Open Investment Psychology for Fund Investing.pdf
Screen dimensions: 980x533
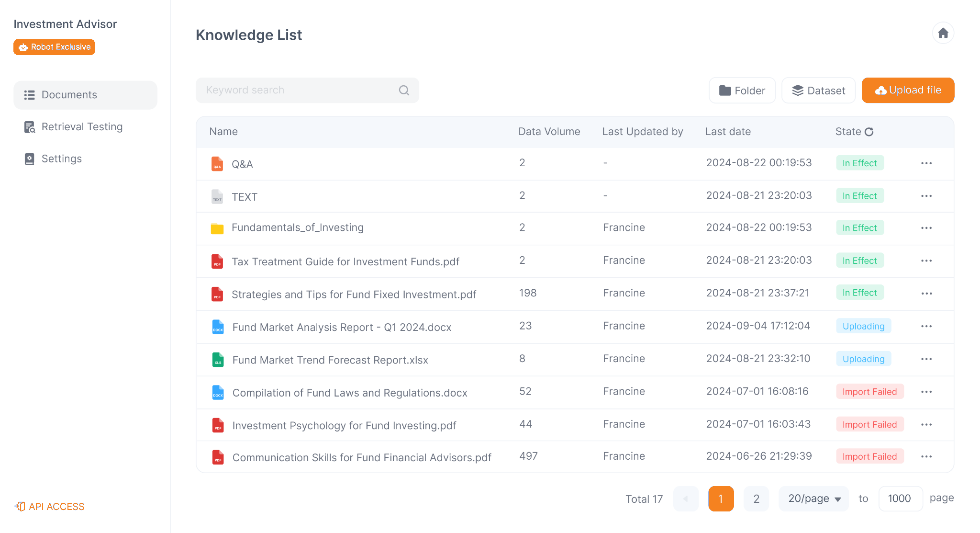pos(345,426)
